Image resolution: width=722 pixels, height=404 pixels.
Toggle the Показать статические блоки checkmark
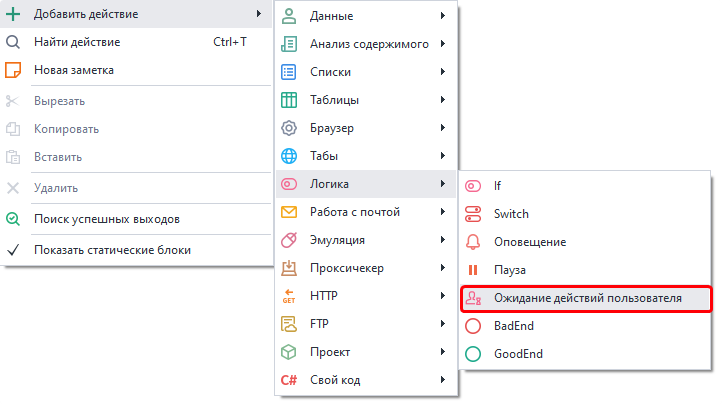(x=14, y=250)
